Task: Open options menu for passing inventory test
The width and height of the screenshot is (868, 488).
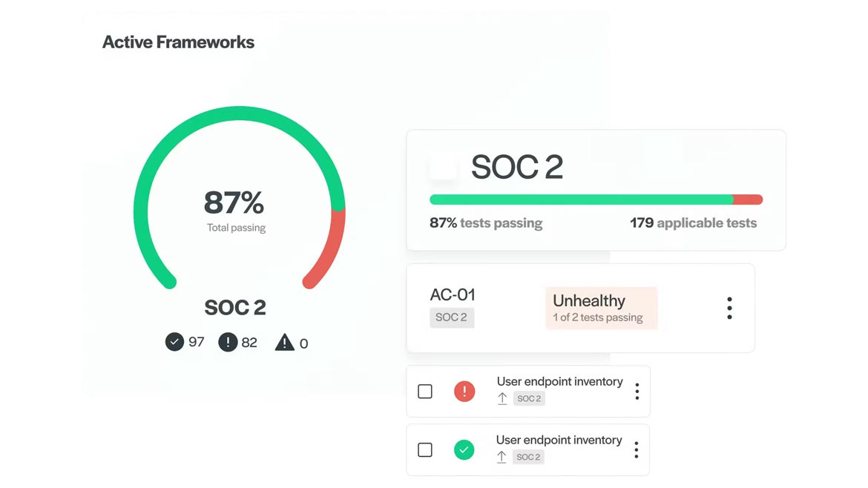Action: coord(636,449)
